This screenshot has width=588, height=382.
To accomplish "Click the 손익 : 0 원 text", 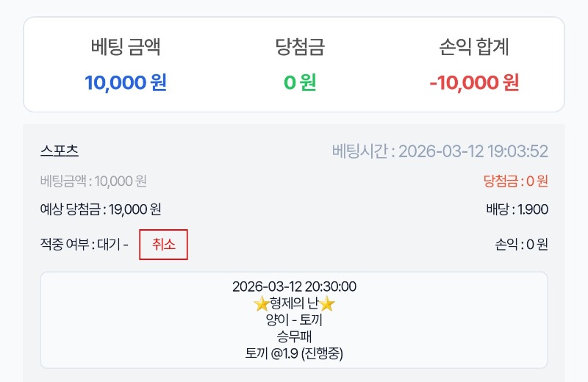I will [522, 245].
